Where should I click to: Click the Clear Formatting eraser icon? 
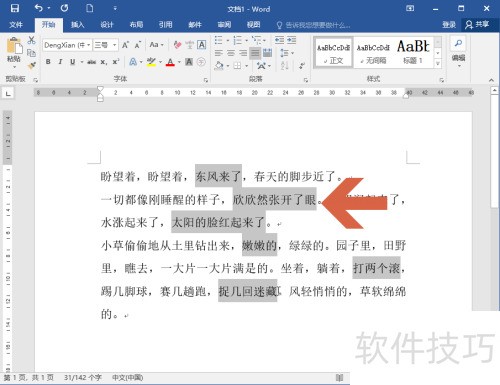[177, 45]
